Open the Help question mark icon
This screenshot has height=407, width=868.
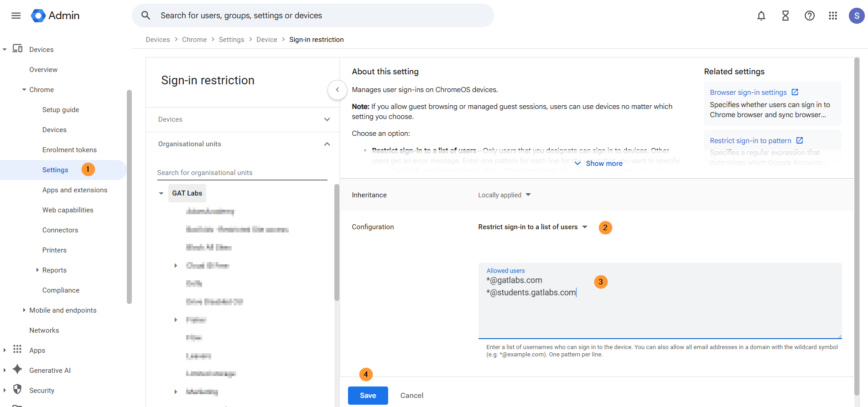[x=810, y=16]
